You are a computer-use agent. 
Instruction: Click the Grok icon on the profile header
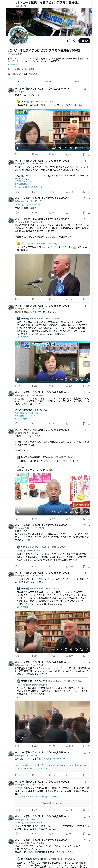[68, 41]
